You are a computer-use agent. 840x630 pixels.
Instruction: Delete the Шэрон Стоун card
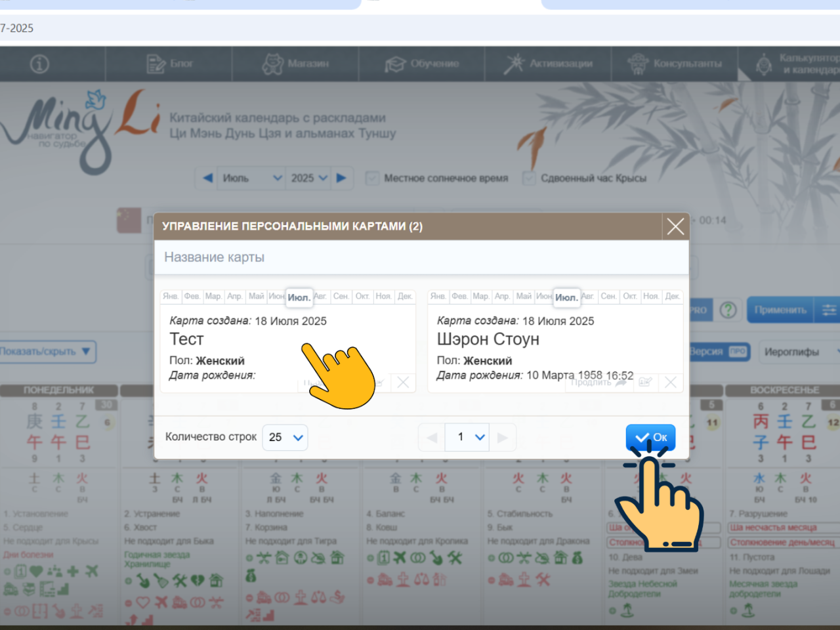click(x=670, y=383)
